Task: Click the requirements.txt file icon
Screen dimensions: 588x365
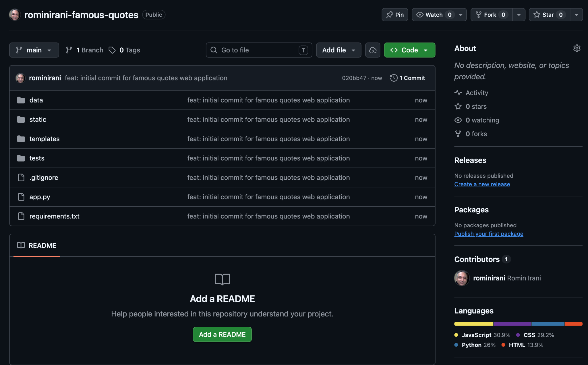Action: tap(21, 216)
